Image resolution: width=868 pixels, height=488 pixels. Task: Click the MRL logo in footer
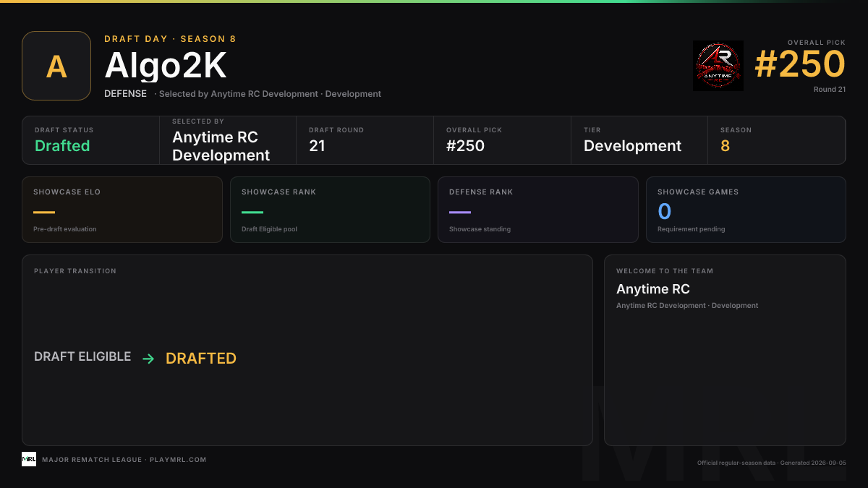[29, 459]
